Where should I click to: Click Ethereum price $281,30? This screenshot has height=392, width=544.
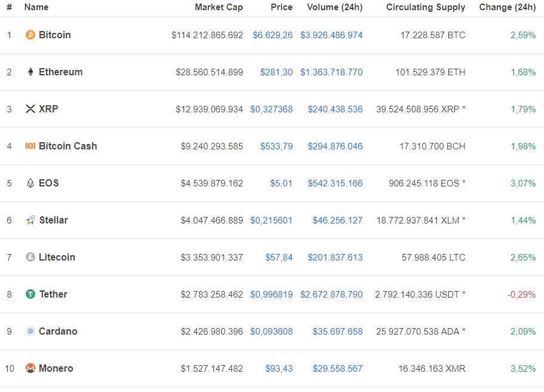tap(277, 72)
